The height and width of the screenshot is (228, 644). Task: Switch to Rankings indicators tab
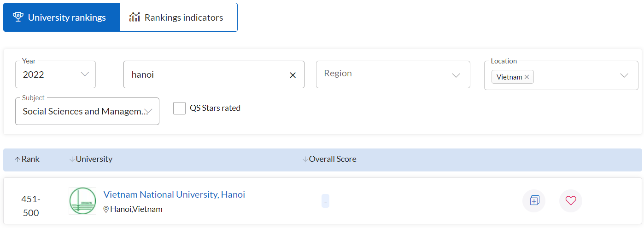click(179, 17)
